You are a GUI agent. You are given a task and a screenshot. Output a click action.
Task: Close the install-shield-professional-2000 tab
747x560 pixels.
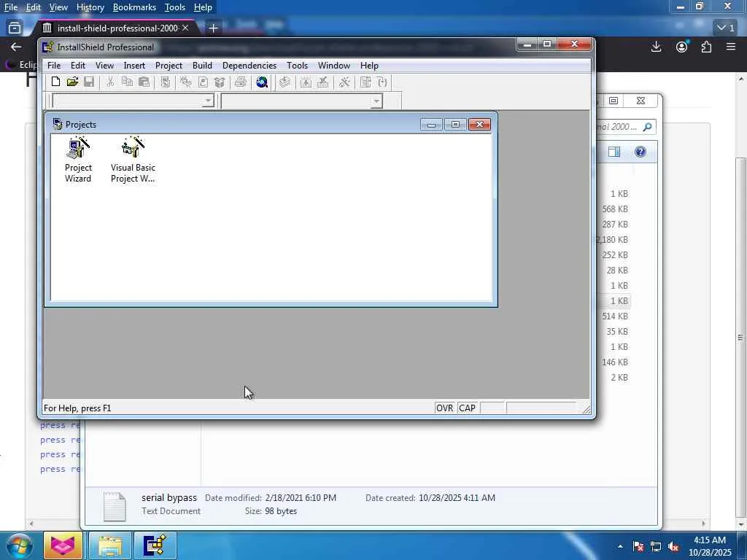(185, 28)
